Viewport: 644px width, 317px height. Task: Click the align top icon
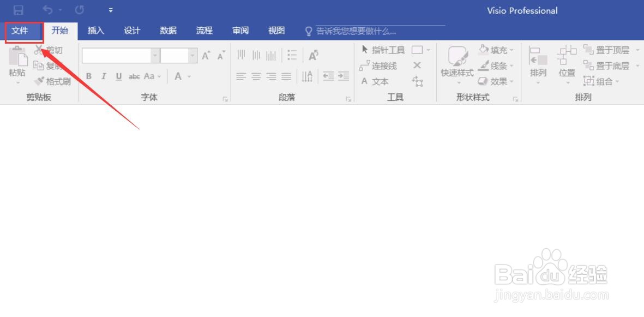[241, 55]
